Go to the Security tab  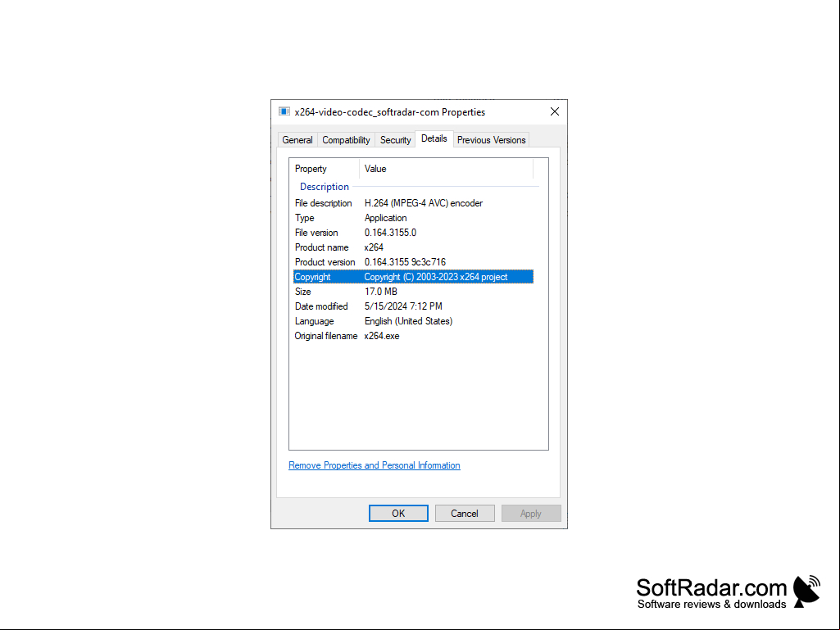click(395, 140)
